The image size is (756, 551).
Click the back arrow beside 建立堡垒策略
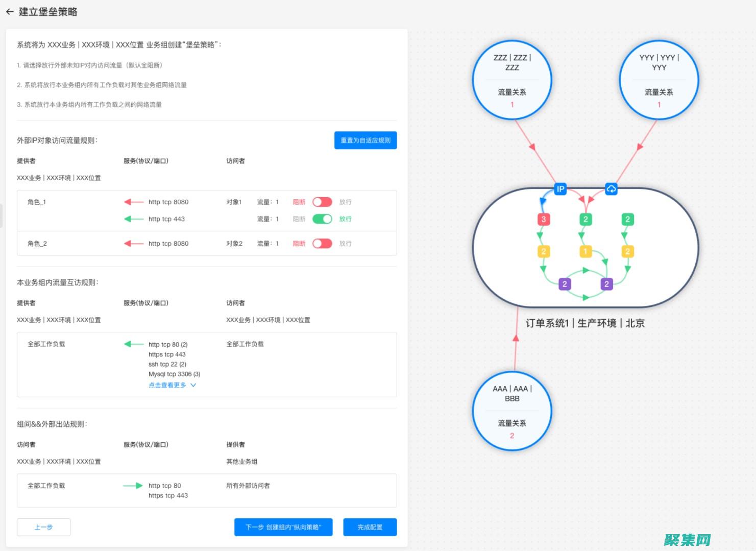pyautogui.click(x=10, y=11)
